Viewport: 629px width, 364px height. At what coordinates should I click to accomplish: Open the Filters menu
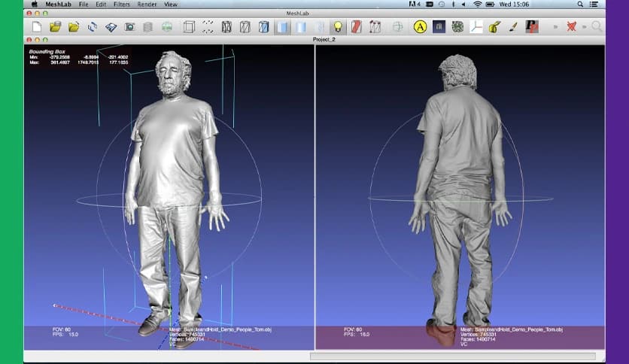(122, 5)
